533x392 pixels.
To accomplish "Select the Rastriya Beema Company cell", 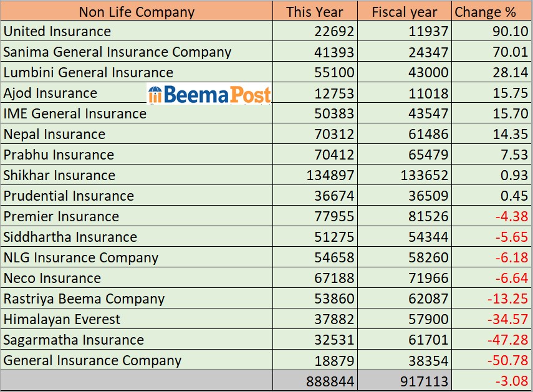I will (x=84, y=299).
